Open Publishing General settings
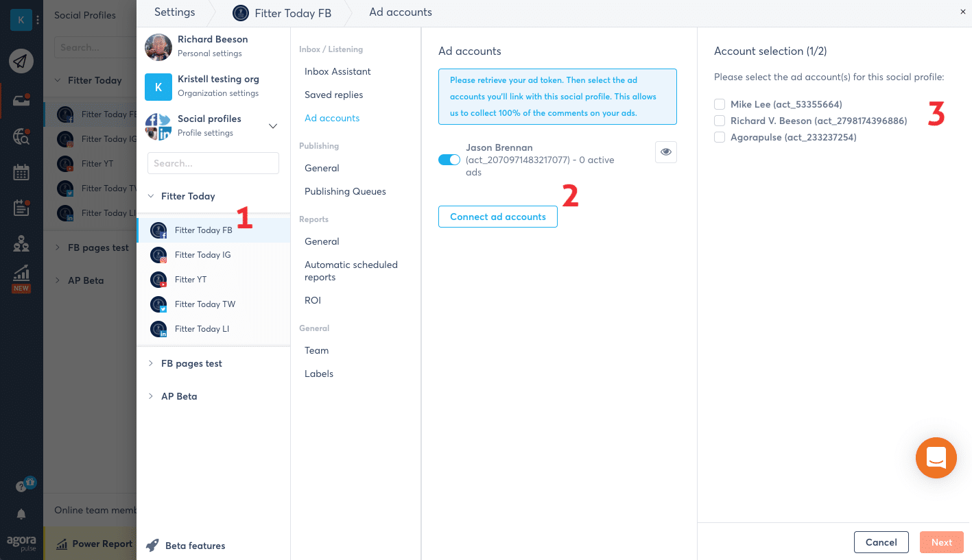972x560 pixels. click(322, 168)
